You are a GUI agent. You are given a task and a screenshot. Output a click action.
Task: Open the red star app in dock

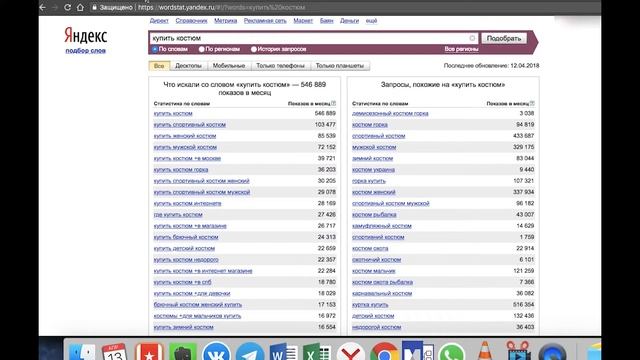[x=149, y=352]
